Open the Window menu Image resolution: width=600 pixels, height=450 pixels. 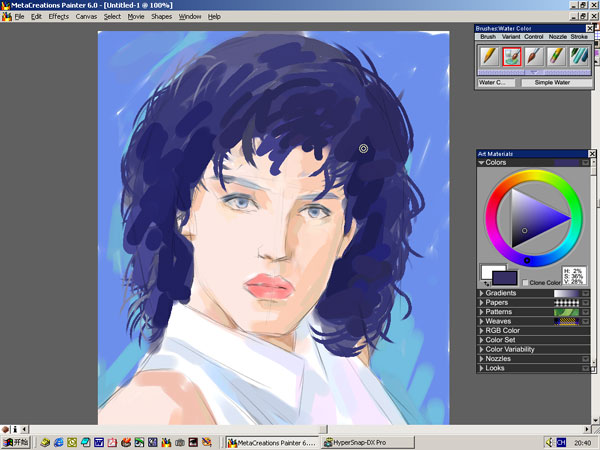[x=190, y=16]
